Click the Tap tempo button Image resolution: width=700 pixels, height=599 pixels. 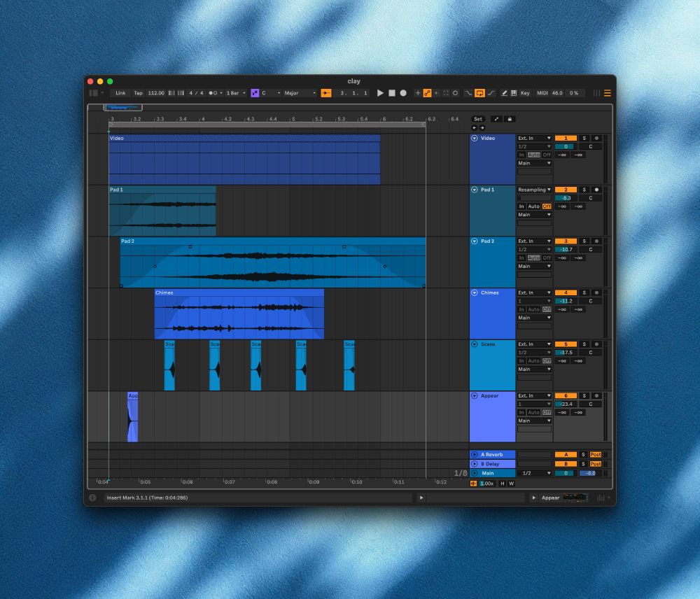(139, 93)
